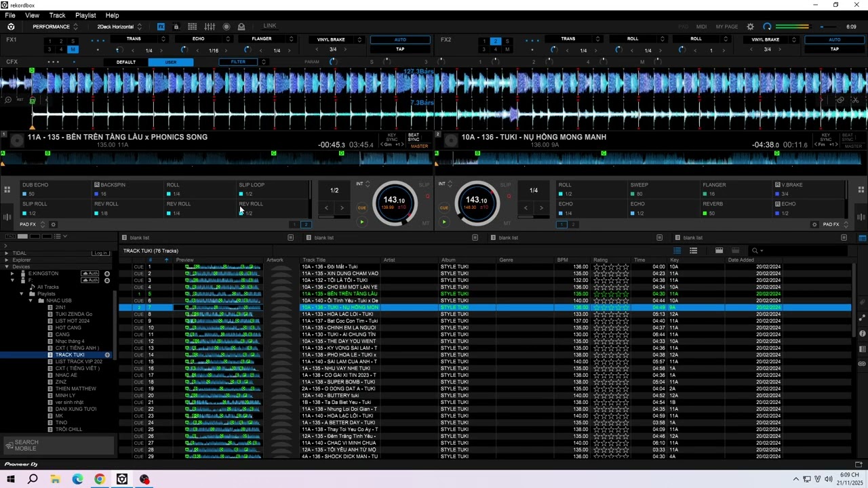Open the Help menu
This screenshot has height=488, width=868.
pos(113,15)
